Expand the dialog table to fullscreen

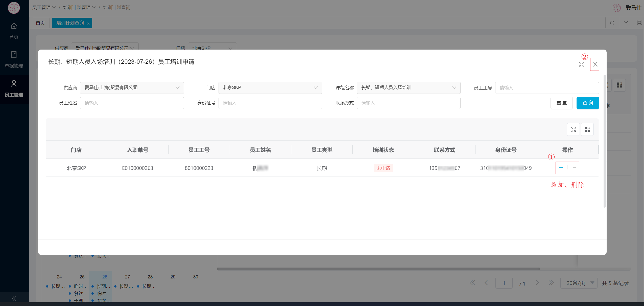pyautogui.click(x=573, y=129)
